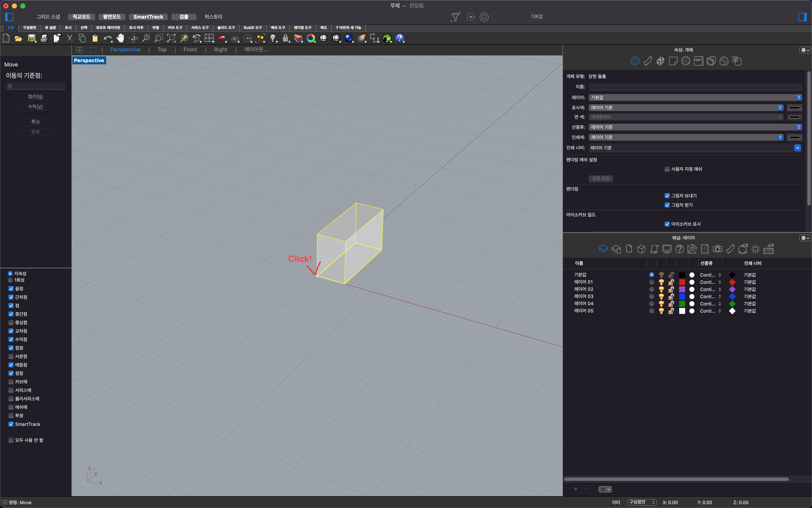Open the color wheel icon in toolbar
The width and height of the screenshot is (812, 508).
[311, 38]
